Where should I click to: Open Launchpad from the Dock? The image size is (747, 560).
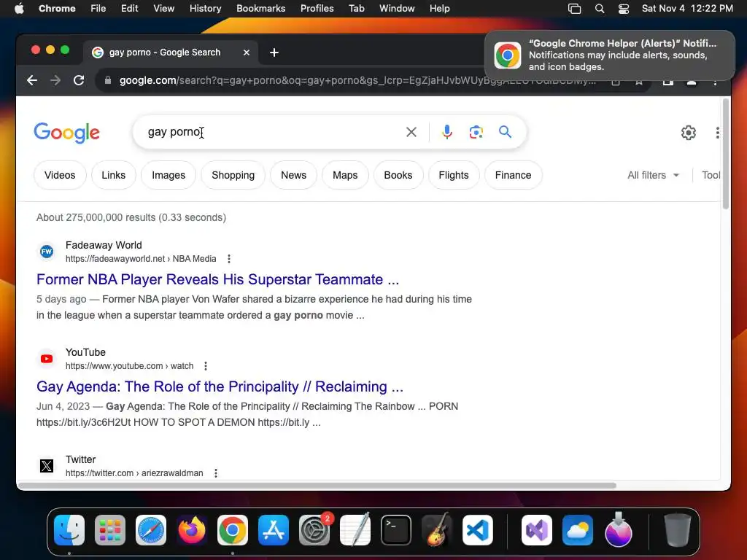pyautogui.click(x=110, y=530)
